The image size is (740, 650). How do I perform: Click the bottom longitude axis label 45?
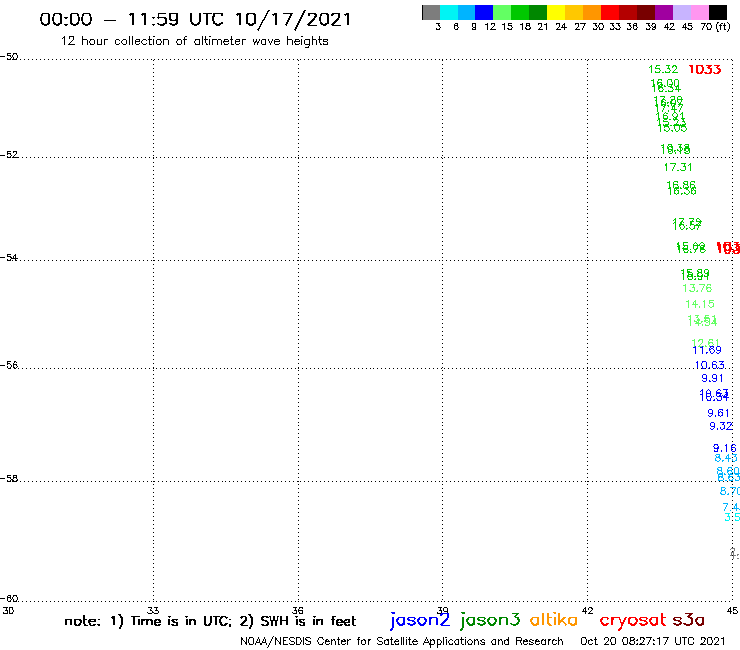tap(732, 610)
